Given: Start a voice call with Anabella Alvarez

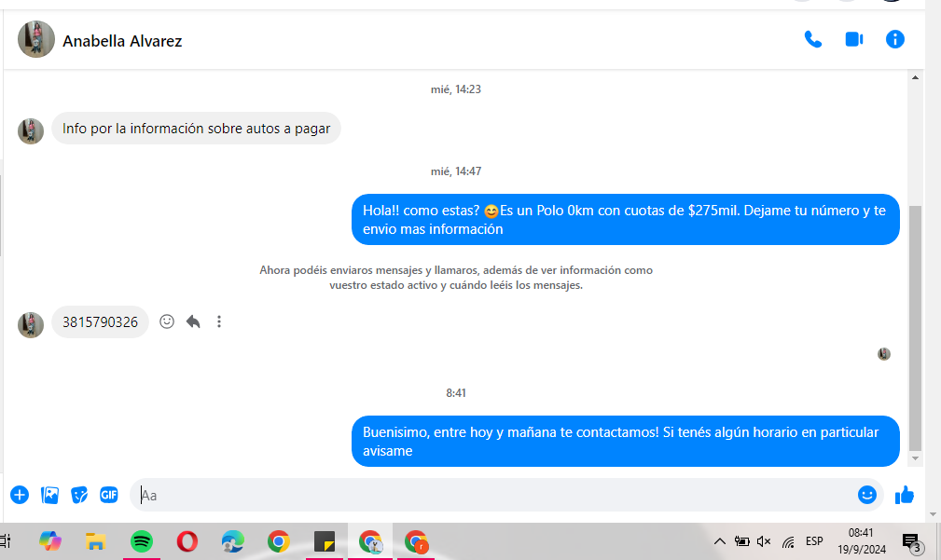Looking at the screenshot, I should [812, 39].
